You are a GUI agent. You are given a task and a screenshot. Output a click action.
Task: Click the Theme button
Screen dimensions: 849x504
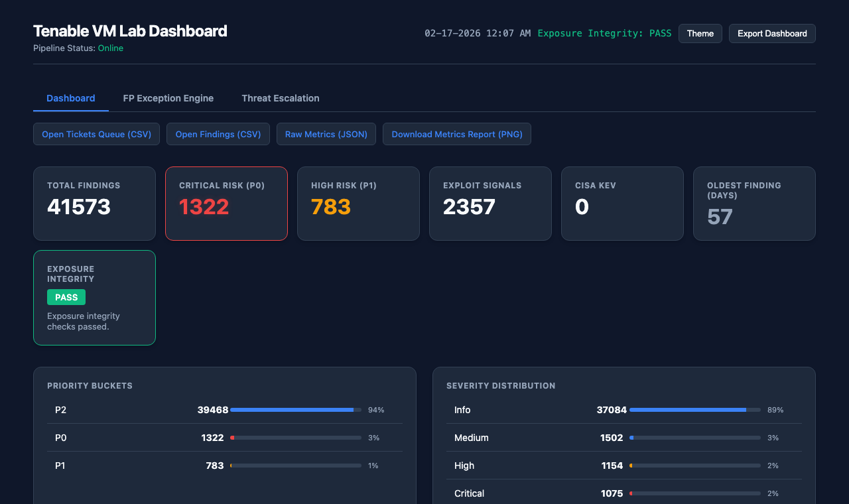pos(700,34)
